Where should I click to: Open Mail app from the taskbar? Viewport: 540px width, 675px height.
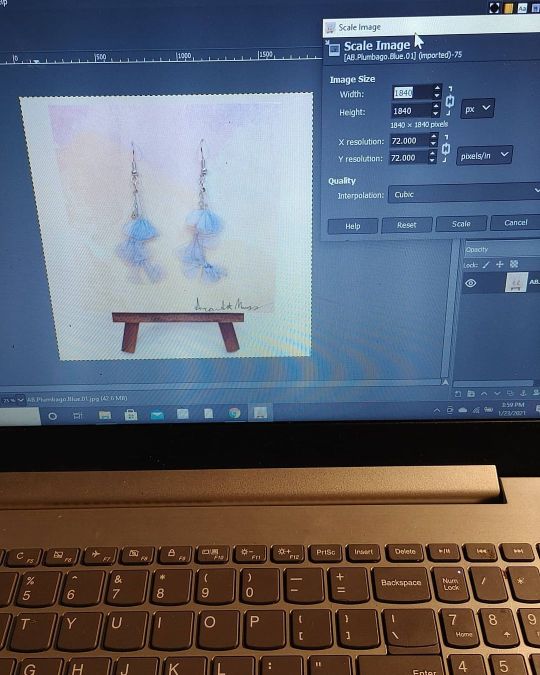157,415
